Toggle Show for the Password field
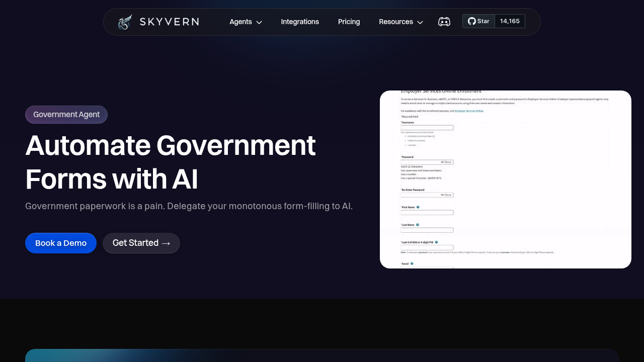 pos(446,162)
